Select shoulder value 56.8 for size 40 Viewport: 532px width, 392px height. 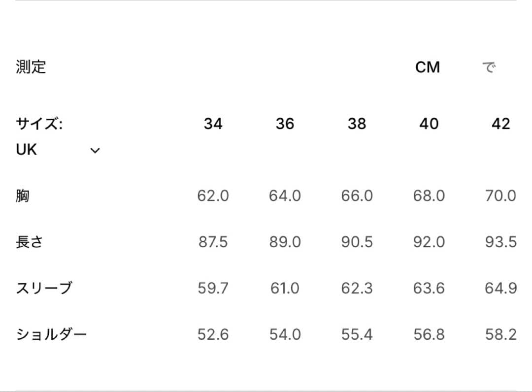429,335
